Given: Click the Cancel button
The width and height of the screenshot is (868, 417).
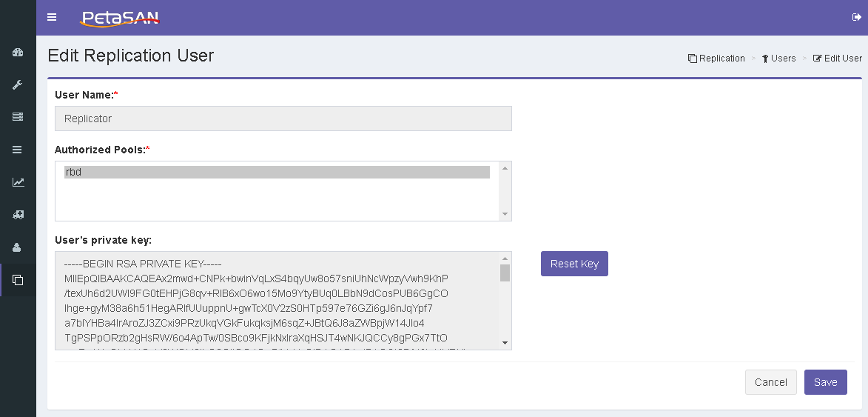Looking at the screenshot, I should click(x=770, y=382).
